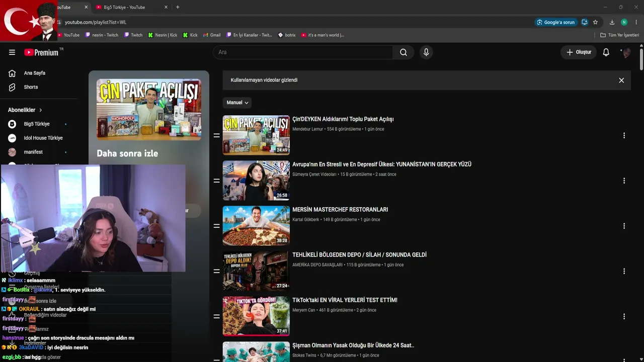Viewport: 644px width, 362px height.
Task: Open a new browser tab
Action: point(178,7)
